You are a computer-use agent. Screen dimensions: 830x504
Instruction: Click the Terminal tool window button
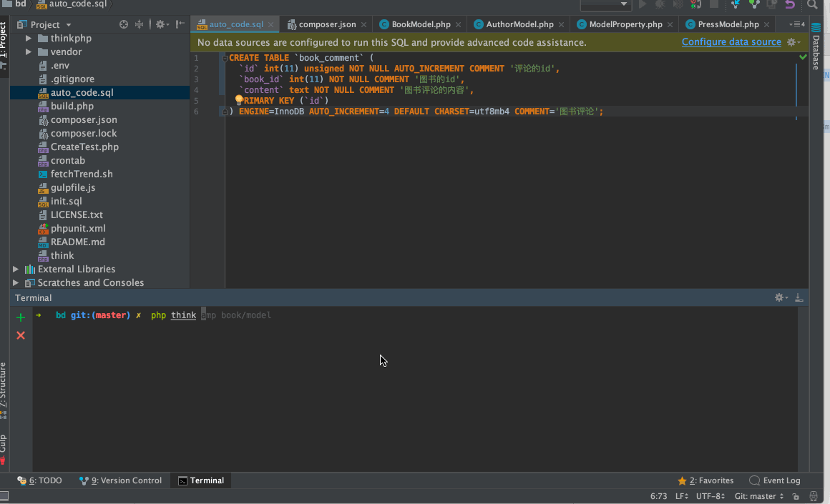pyautogui.click(x=201, y=480)
